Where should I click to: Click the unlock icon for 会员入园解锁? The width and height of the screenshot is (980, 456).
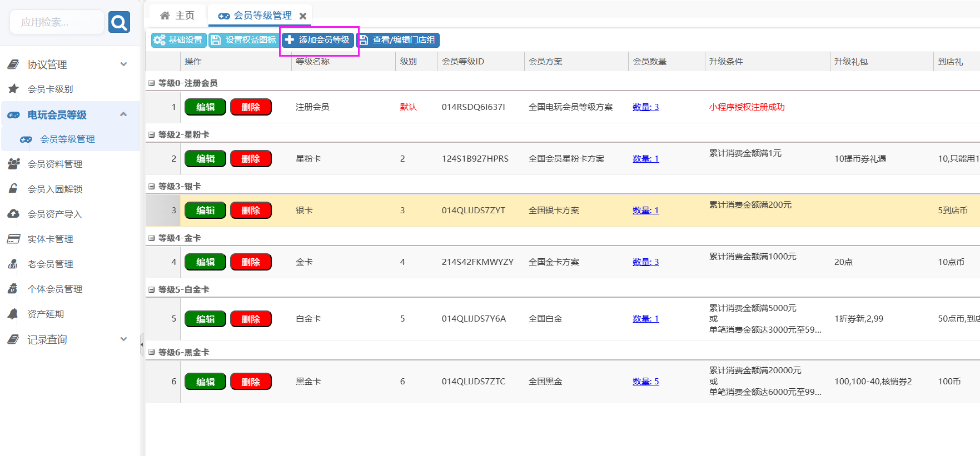pyautogui.click(x=13, y=189)
